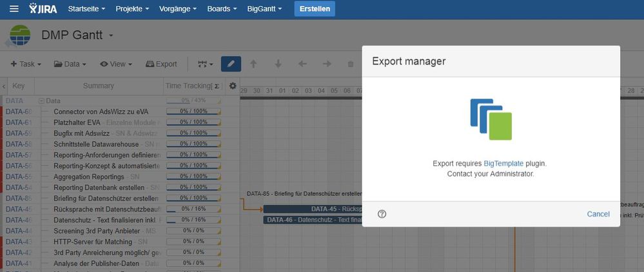Viewport: 644px width, 272px height.
Task: Click the DATA-45 Gantt bar
Action: (x=313, y=209)
